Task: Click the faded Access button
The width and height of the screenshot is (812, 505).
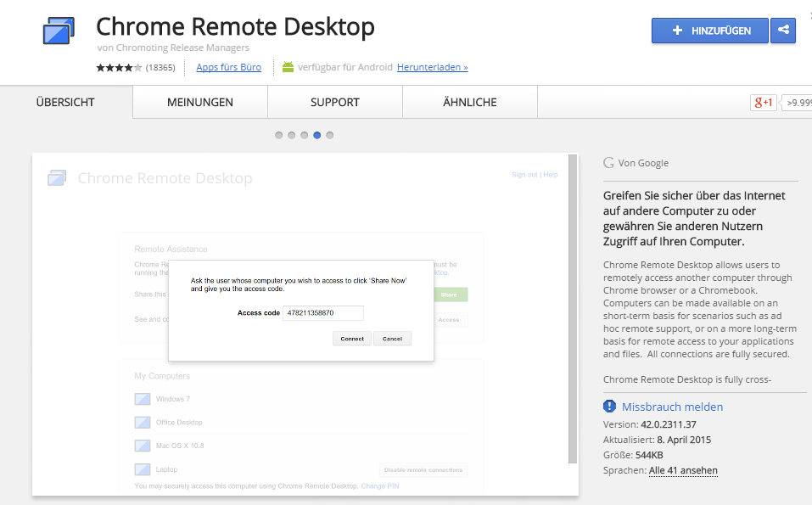Action: (449, 320)
